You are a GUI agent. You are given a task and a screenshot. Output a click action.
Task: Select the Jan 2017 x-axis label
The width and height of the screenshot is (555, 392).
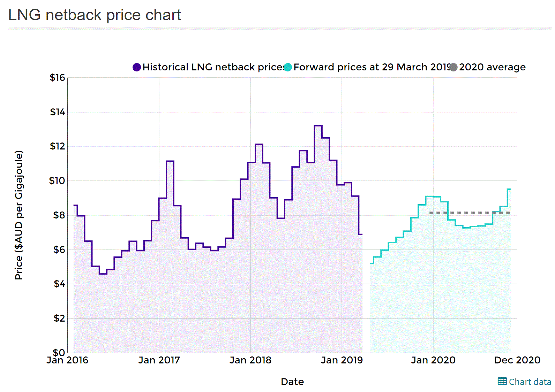pyautogui.click(x=159, y=360)
